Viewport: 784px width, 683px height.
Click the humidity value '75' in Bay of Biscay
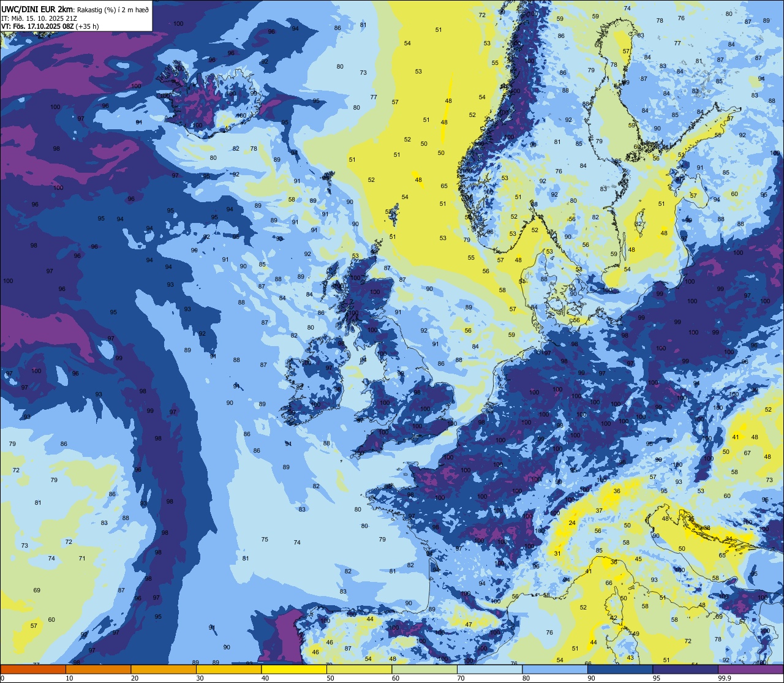[265, 539]
